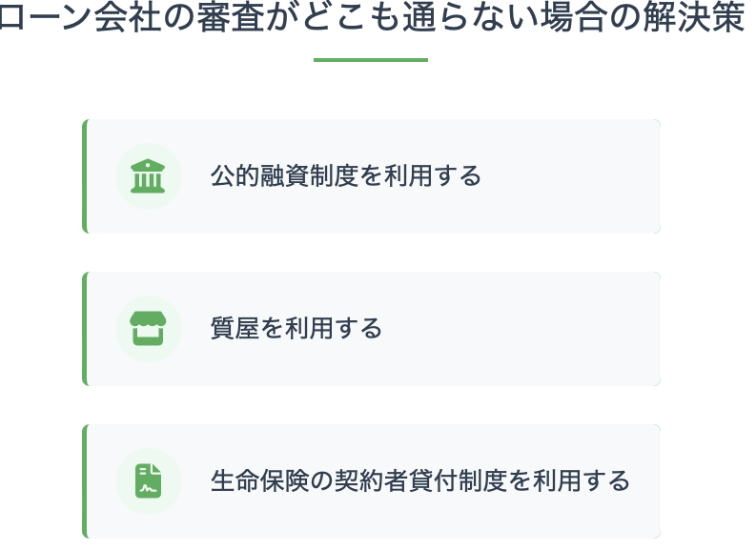
Task: Click the word 審査 in the heading
Action: (x=232, y=17)
